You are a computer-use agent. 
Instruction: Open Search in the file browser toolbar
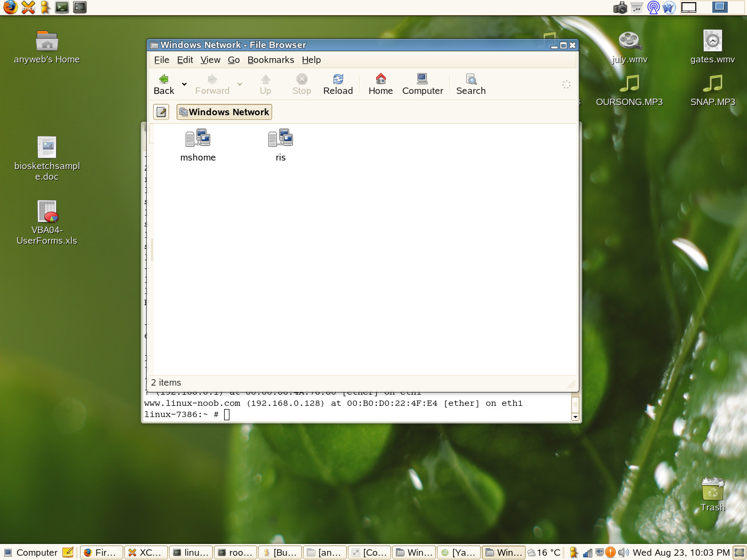[471, 84]
